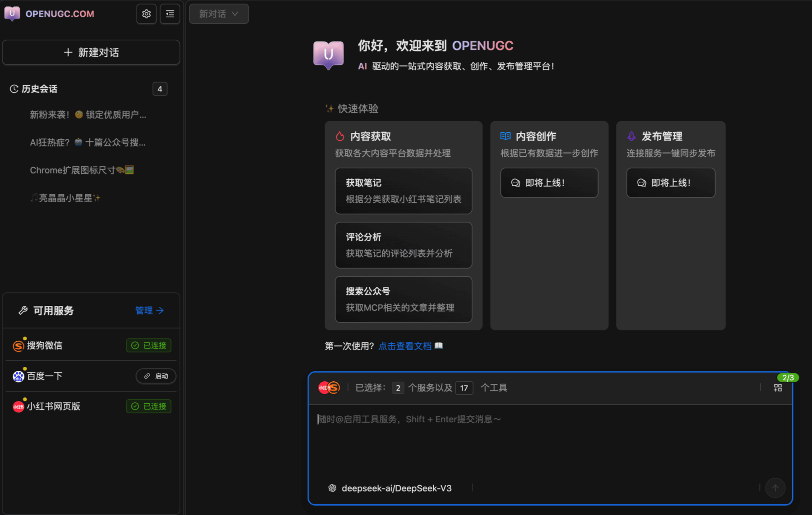
Task: Click the arrow icon next to 管理
Action: [x=160, y=310]
